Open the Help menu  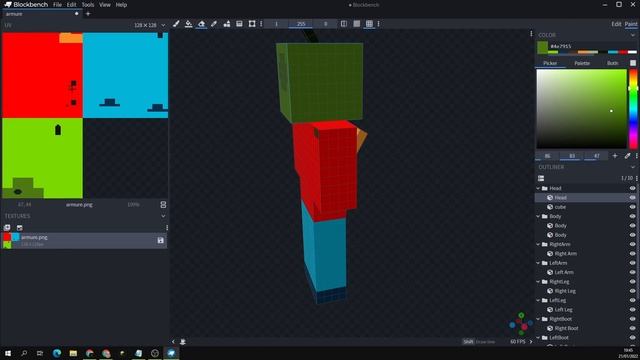(x=121, y=5)
